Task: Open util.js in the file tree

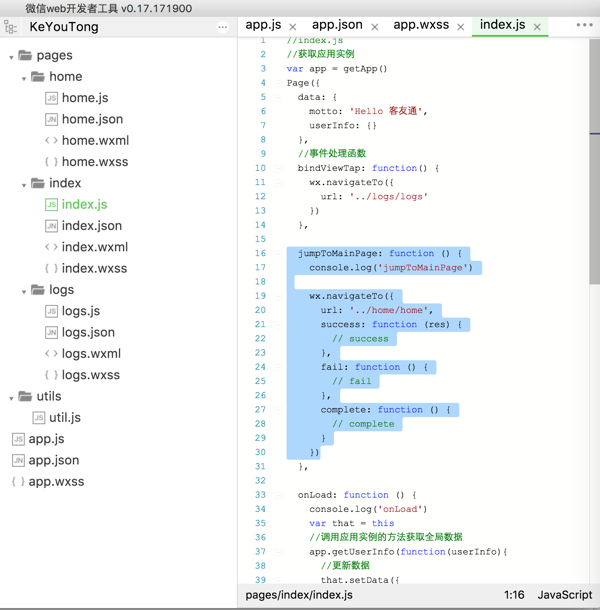Action: pos(65,418)
